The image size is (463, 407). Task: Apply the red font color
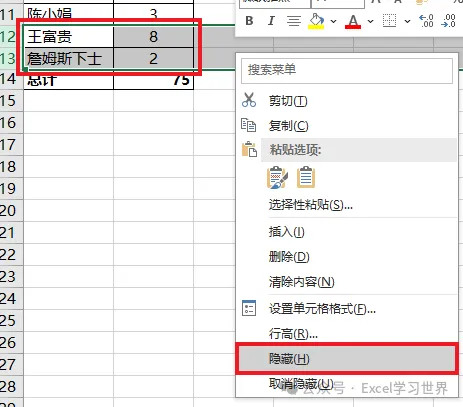tap(353, 21)
